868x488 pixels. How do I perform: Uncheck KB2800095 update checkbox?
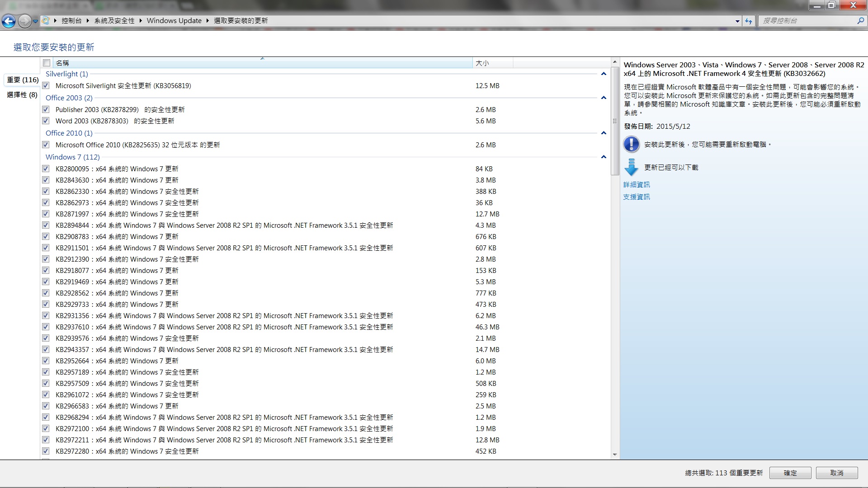tap(46, 169)
